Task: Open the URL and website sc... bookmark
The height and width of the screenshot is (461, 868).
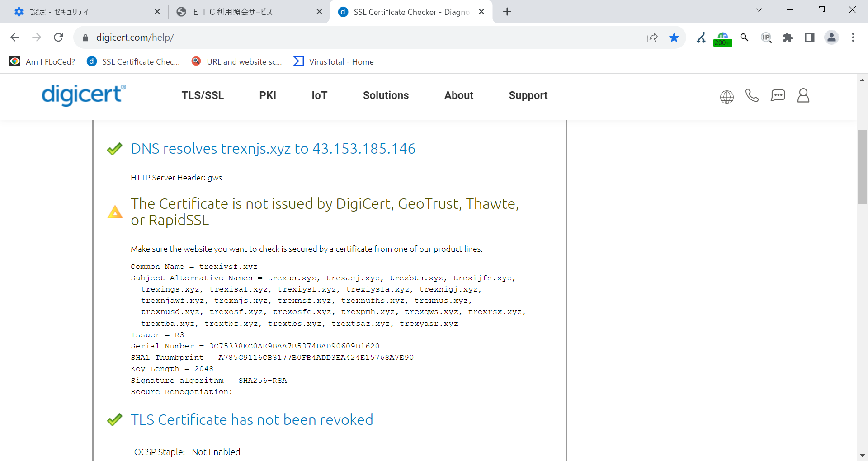Action: [x=236, y=61]
